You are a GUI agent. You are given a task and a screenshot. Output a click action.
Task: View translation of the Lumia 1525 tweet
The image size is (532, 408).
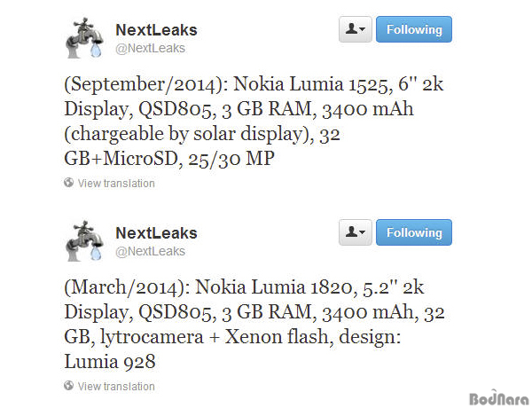(x=116, y=184)
